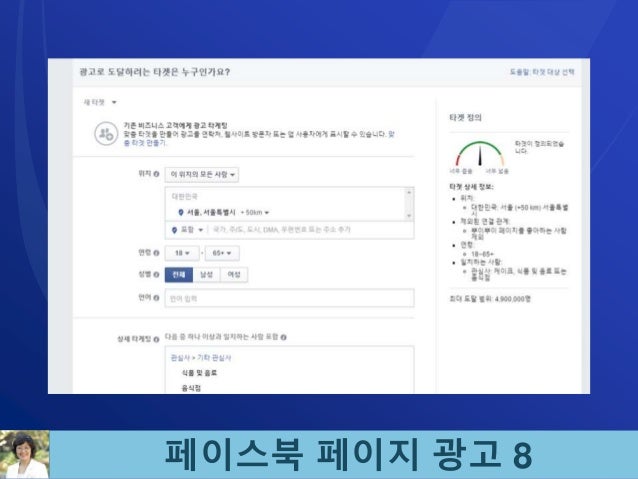The image size is (638, 479).
Task: Click the 광고로 도달하려는 타겟은 누구인가요? heading
Action: click(155, 72)
